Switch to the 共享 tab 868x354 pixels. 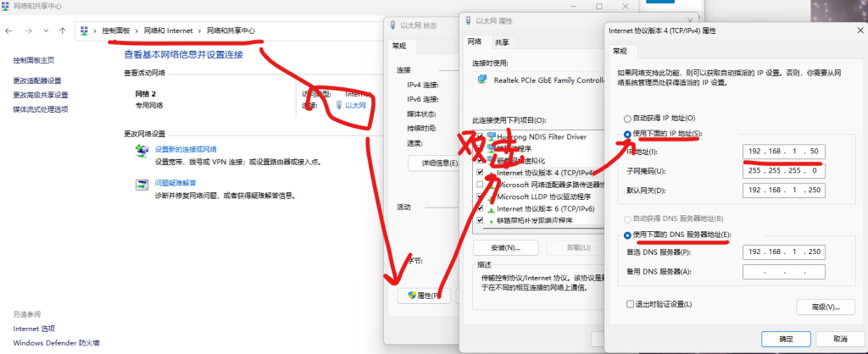502,42
